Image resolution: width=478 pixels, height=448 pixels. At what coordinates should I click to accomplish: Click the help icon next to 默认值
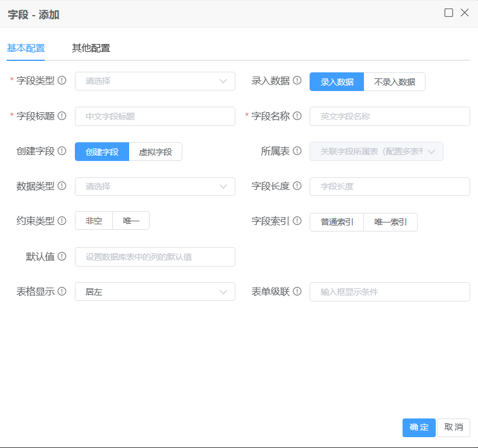tap(62, 257)
